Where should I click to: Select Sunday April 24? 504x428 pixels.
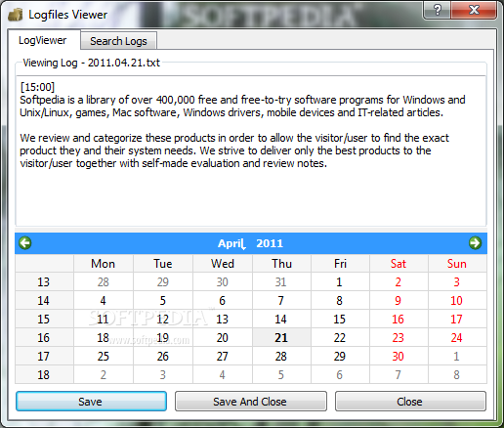(457, 337)
